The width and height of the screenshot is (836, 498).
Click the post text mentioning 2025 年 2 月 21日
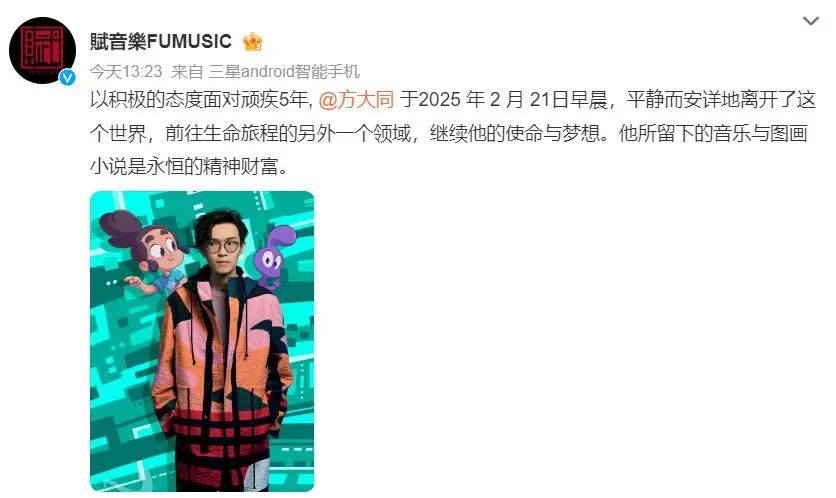point(503,100)
